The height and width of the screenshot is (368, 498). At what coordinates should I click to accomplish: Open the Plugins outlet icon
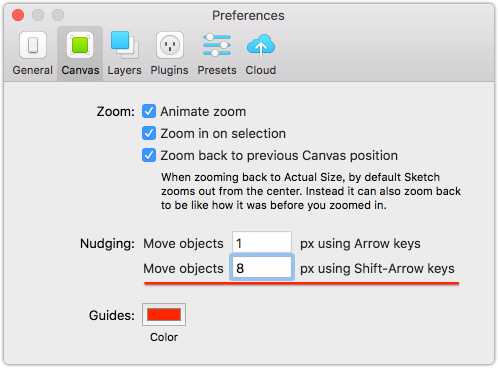[170, 45]
